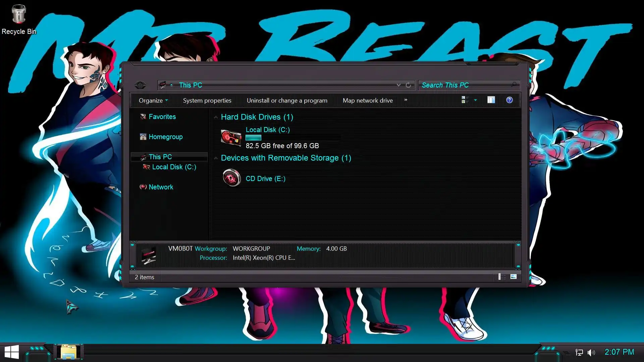
Task: Open the Organize dropdown menu
Action: (153, 100)
